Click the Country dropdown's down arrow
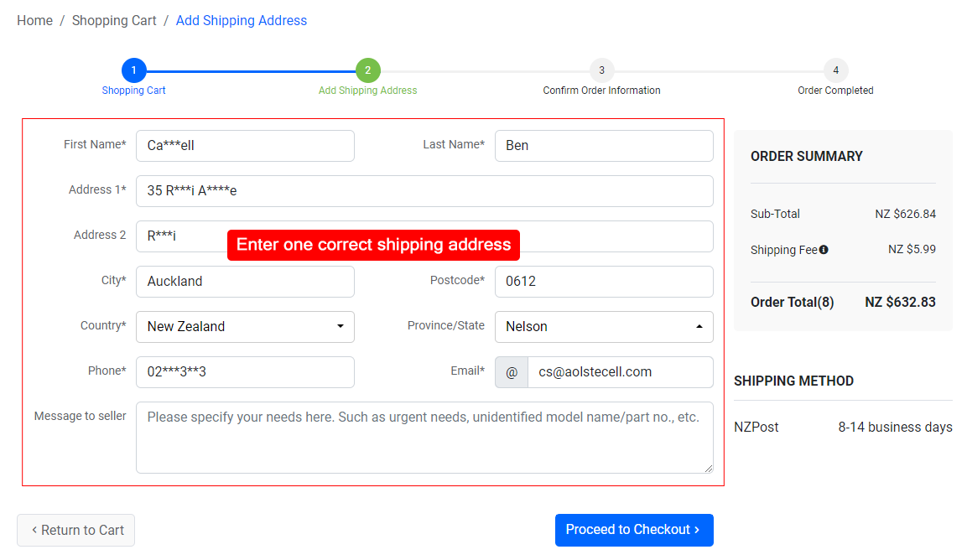 tap(339, 326)
